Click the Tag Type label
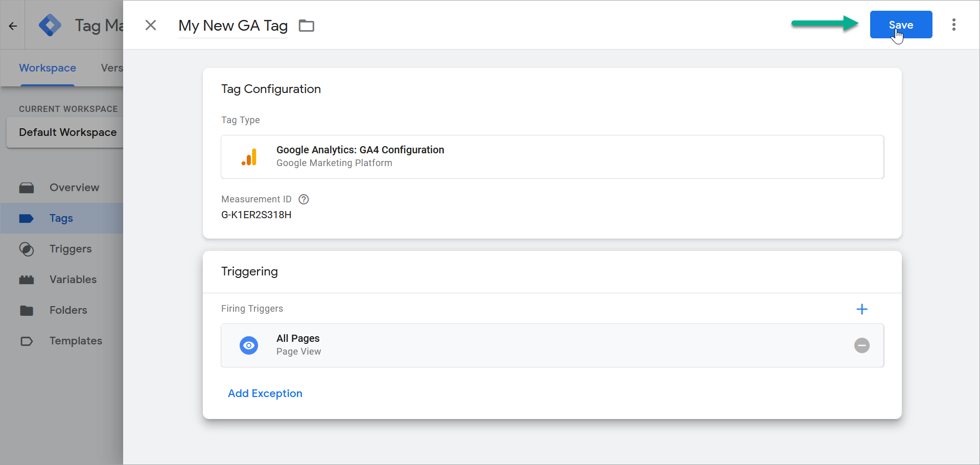The width and height of the screenshot is (980, 465). pyautogui.click(x=241, y=120)
